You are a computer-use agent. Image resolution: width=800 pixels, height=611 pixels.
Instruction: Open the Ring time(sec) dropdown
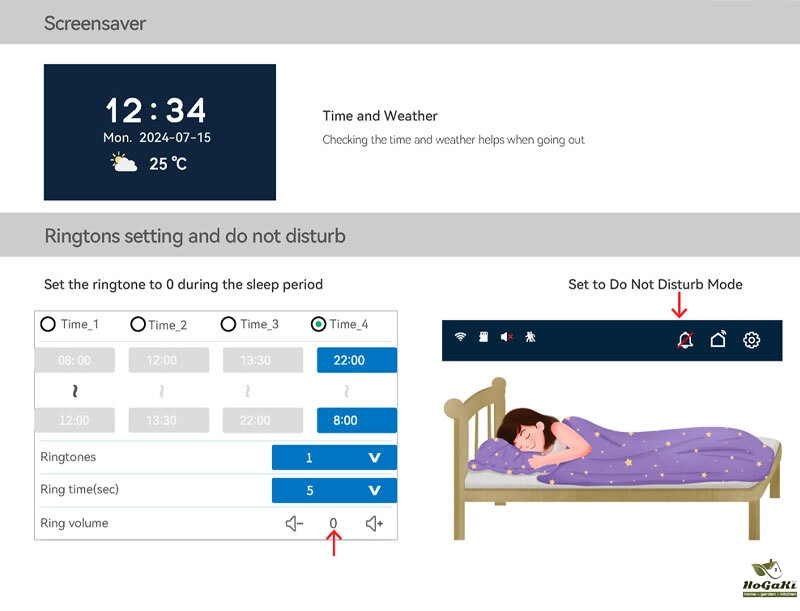[334, 491]
